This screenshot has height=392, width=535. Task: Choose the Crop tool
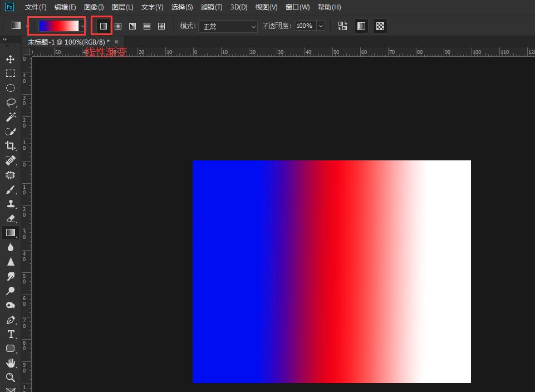(10, 146)
